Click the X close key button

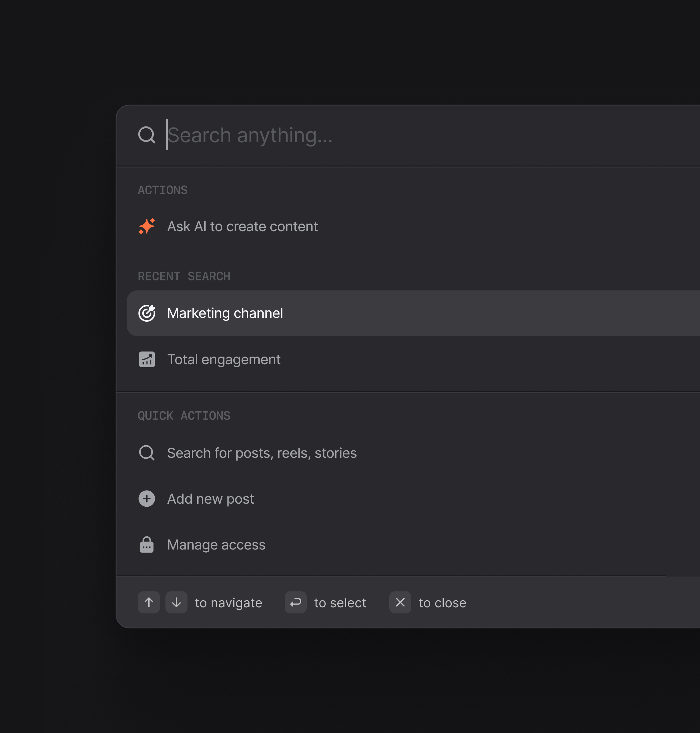click(400, 602)
